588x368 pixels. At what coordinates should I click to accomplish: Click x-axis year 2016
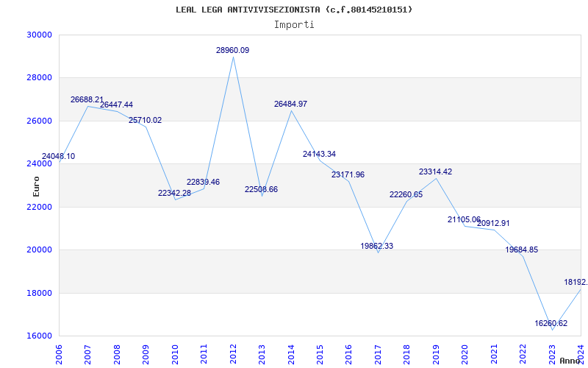pyautogui.click(x=348, y=354)
